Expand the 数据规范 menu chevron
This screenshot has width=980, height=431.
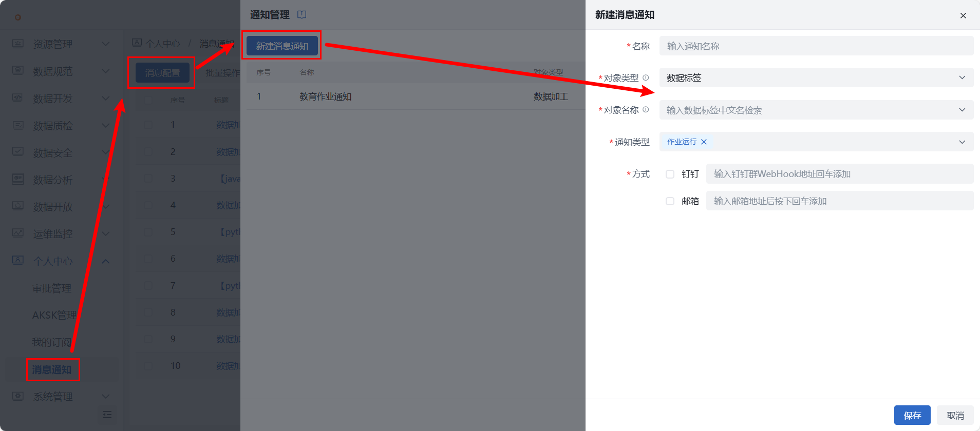tap(106, 71)
